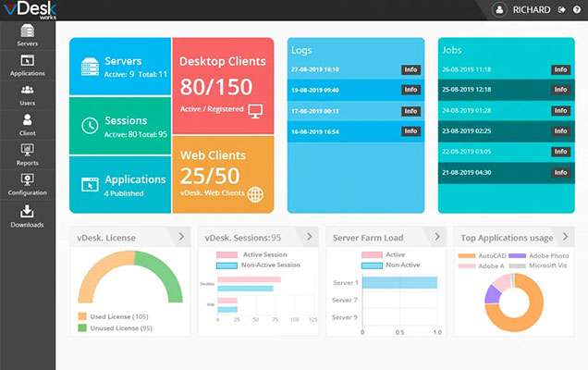This screenshot has width=588, height=370.
Task: Click Info for log 27-08-2019 16:10
Action: point(410,69)
